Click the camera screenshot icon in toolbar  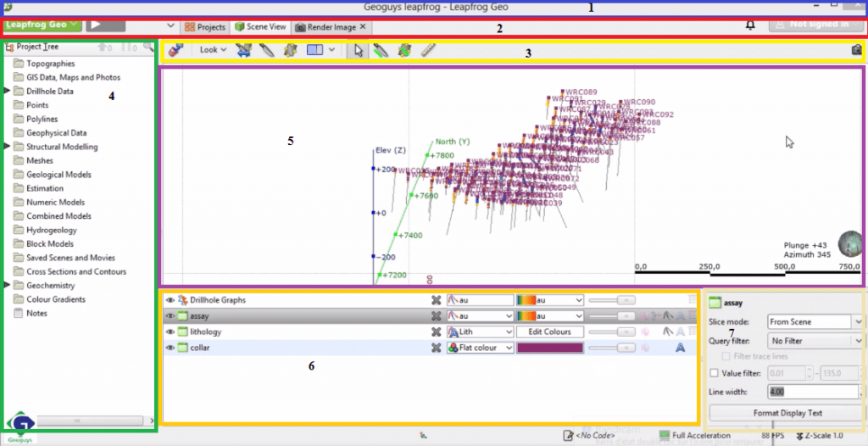point(856,51)
